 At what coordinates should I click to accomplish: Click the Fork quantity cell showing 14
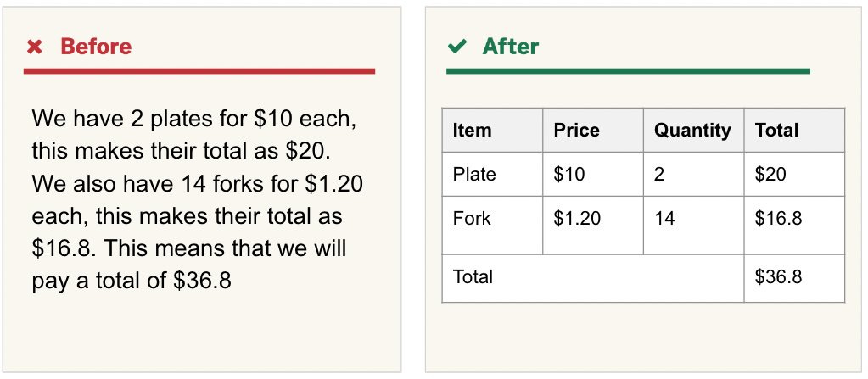[693, 226]
